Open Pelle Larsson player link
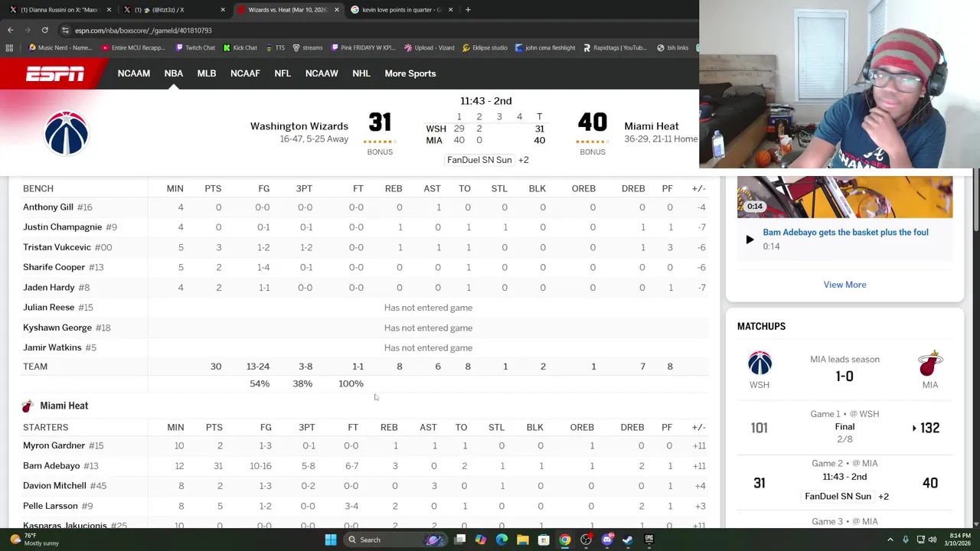This screenshot has height=551, width=980. (51, 506)
